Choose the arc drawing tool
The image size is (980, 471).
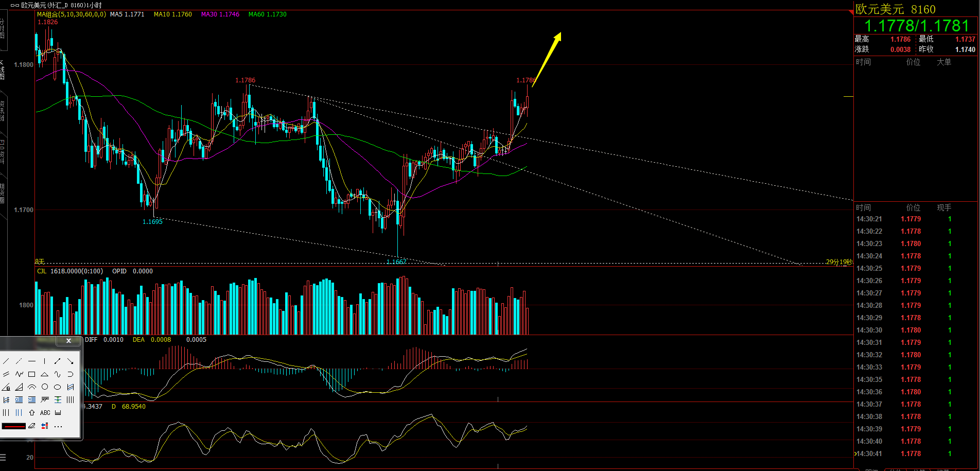[32, 387]
